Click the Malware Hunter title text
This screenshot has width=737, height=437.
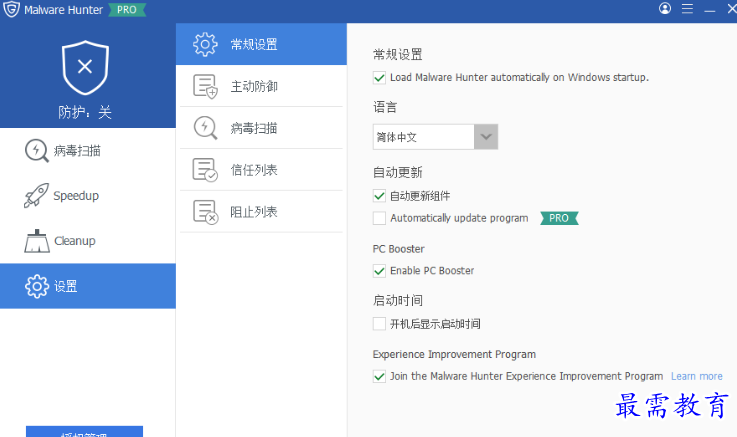[x=63, y=10]
